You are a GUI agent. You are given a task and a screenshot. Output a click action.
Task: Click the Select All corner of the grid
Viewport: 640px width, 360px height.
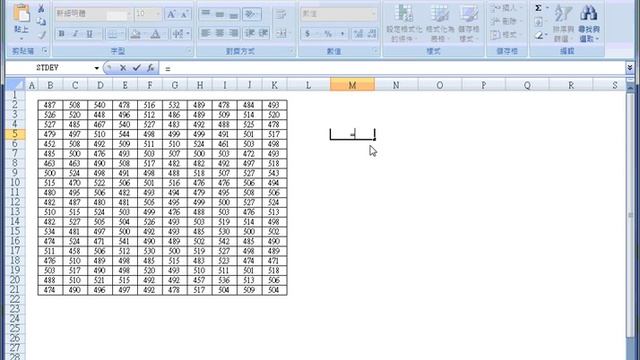pos(15,85)
